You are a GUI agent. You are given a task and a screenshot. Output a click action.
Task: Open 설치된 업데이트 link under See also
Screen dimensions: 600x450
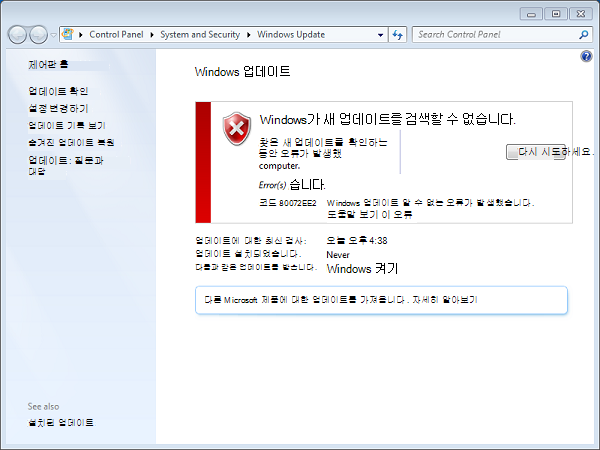click(x=60, y=422)
